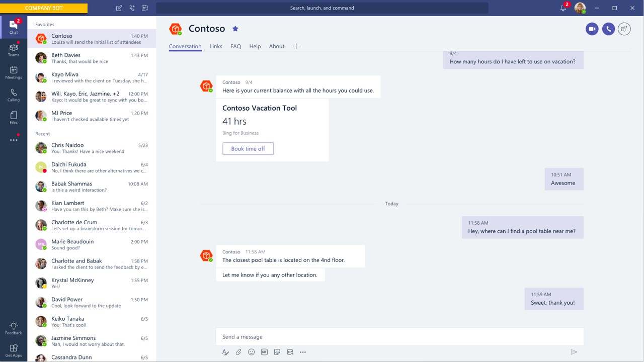644x362 pixels.
Task: Open chat with Babak Shammas
Action: tap(92, 187)
